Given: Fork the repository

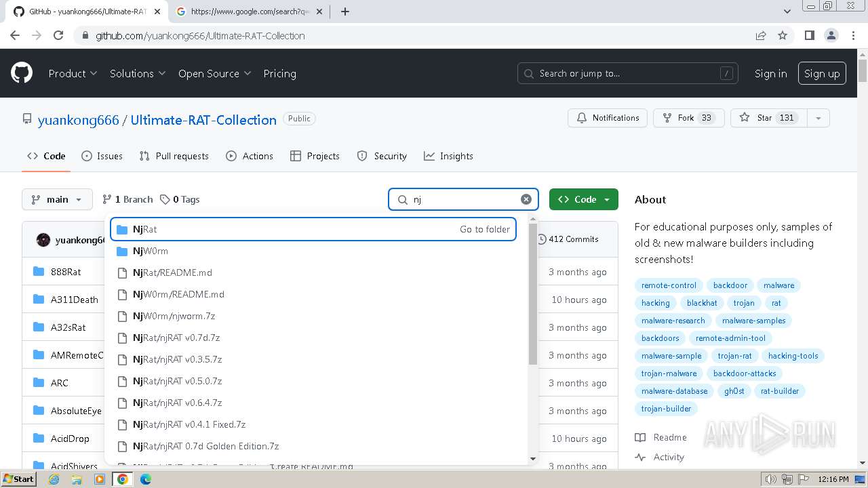Looking at the screenshot, I should (689, 118).
